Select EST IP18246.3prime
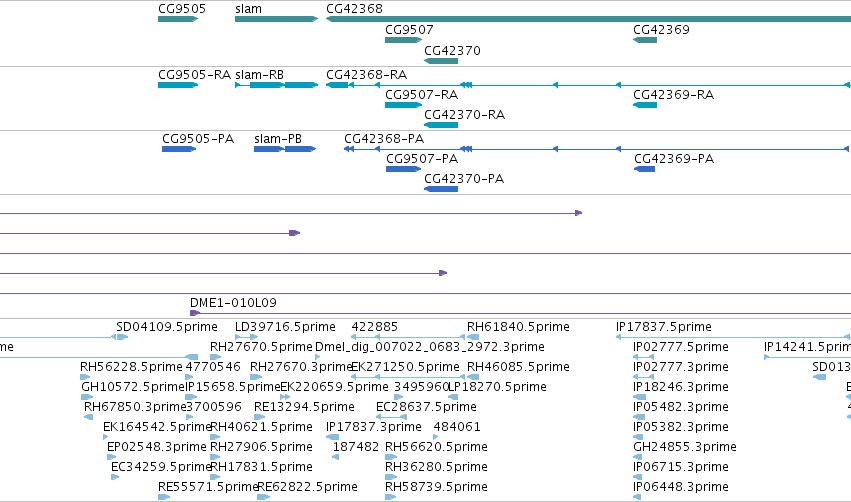Screen dimensions: 851x502 tap(680, 387)
